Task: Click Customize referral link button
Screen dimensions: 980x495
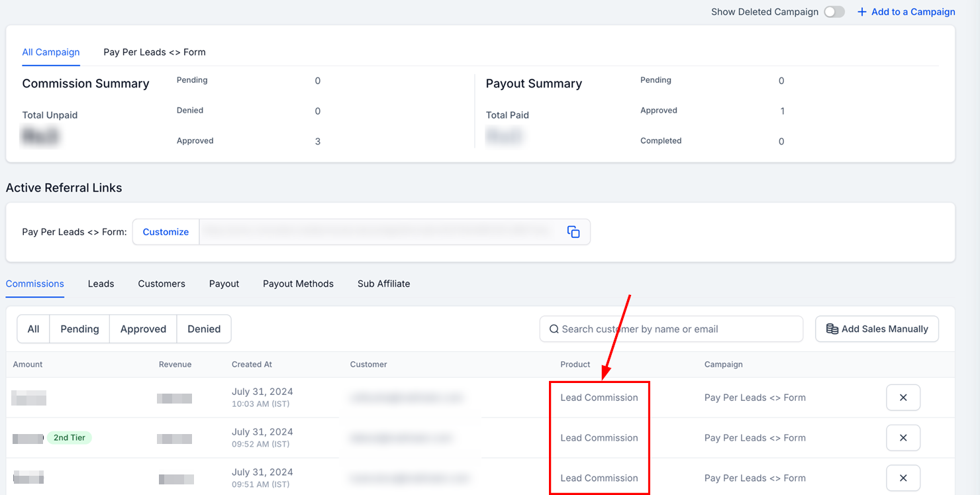Action: click(x=166, y=232)
